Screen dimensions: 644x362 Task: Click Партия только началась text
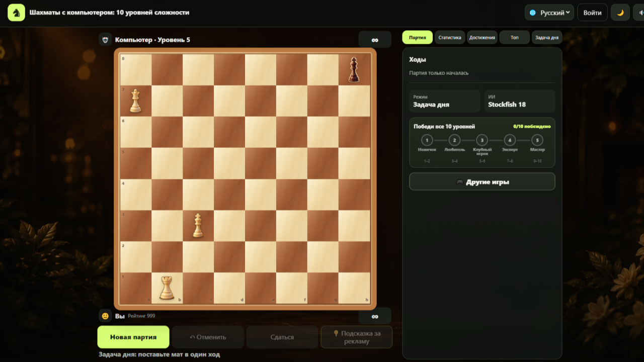point(439,73)
